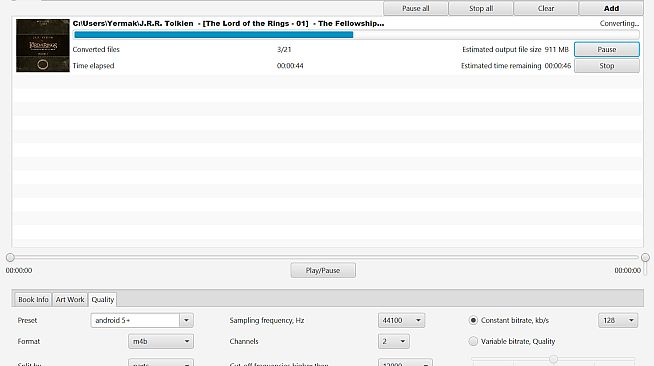Select the Quality tab
Viewport: 654px width, 366px height.
tap(103, 299)
